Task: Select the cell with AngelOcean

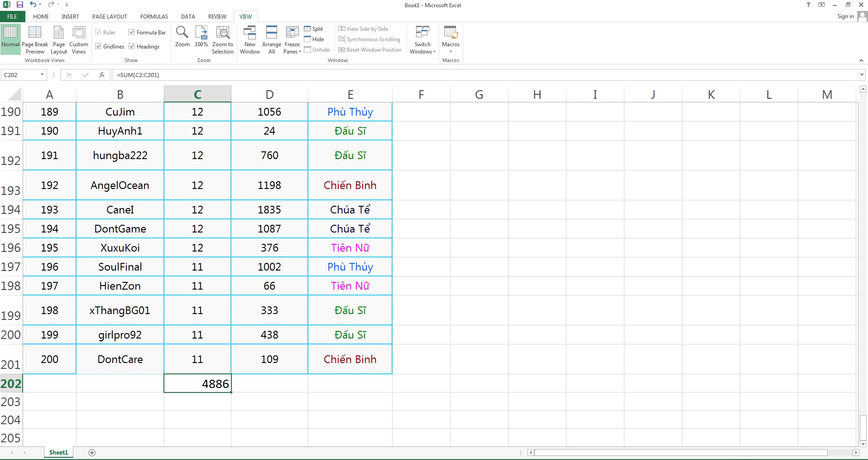Action: [x=120, y=185]
